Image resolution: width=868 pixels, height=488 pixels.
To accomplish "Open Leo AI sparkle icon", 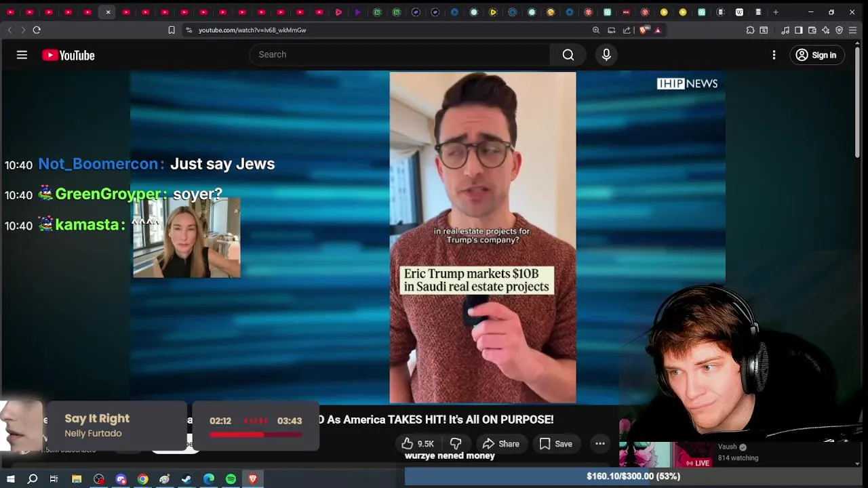I will point(825,30).
